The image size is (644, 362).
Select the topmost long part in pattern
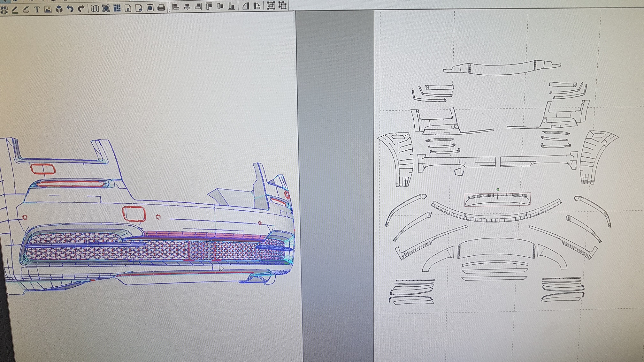(x=502, y=67)
